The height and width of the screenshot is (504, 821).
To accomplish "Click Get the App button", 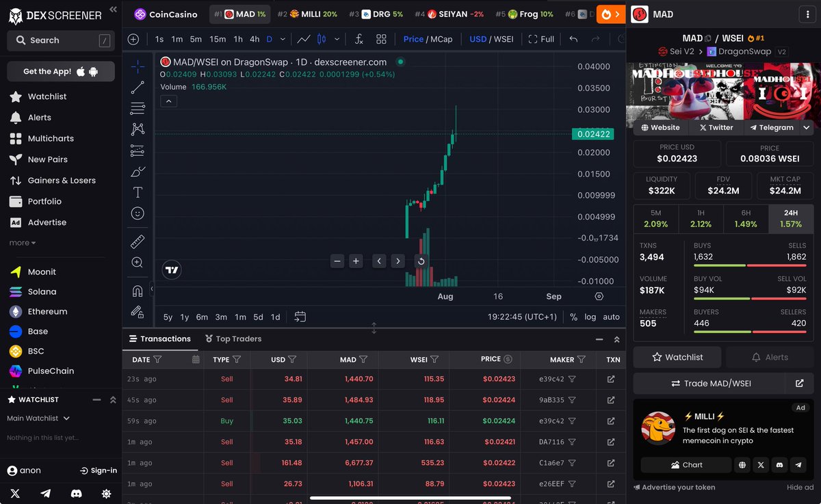I will (x=61, y=71).
